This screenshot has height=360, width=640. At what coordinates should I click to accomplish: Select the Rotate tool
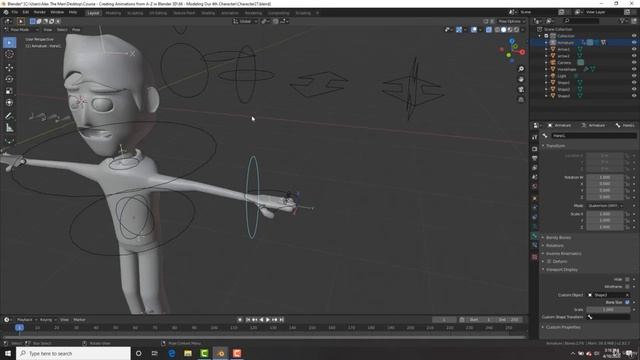pos(9,79)
